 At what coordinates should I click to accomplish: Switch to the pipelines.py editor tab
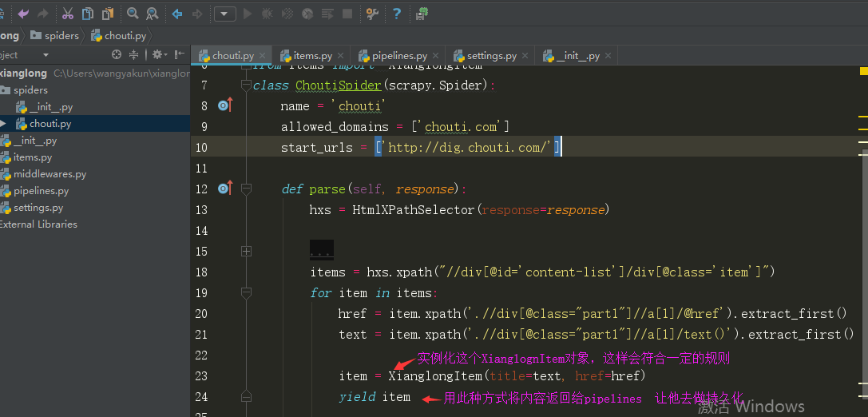(398, 56)
